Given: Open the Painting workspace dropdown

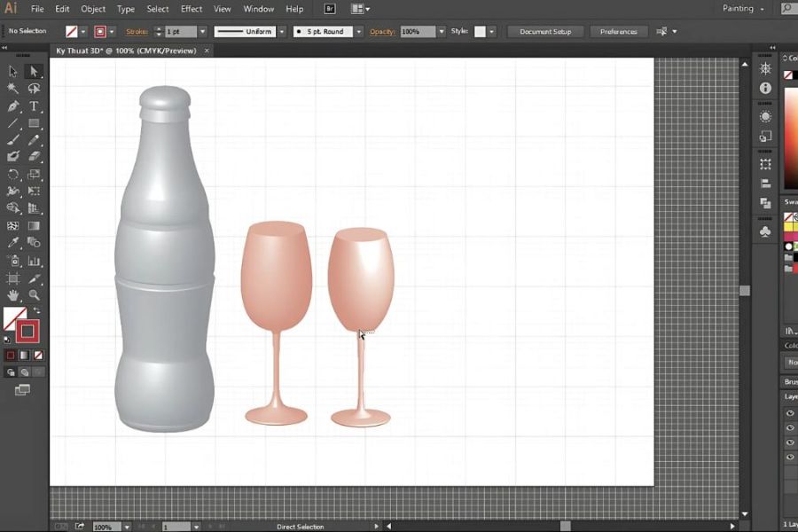Looking at the screenshot, I should tap(744, 9).
